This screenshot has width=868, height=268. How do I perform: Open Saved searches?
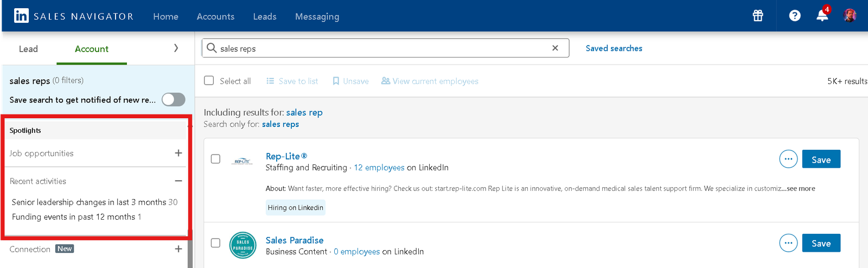point(614,48)
